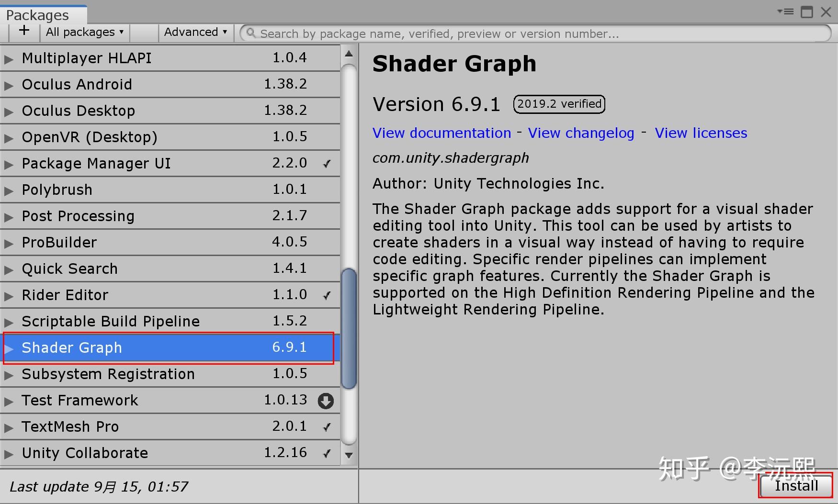The width and height of the screenshot is (838, 504).
Task: Open the View documentation link
Action: pyautogui.click(x=441, y=133)
